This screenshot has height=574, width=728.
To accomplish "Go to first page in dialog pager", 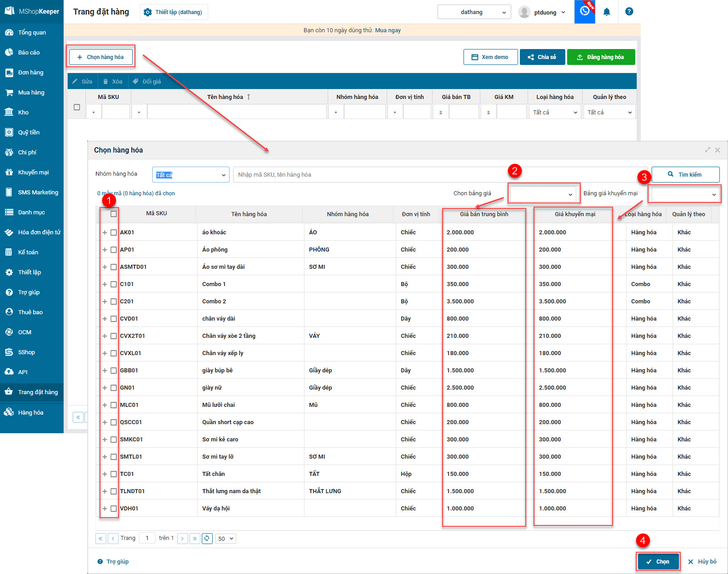I will [101, 539].
